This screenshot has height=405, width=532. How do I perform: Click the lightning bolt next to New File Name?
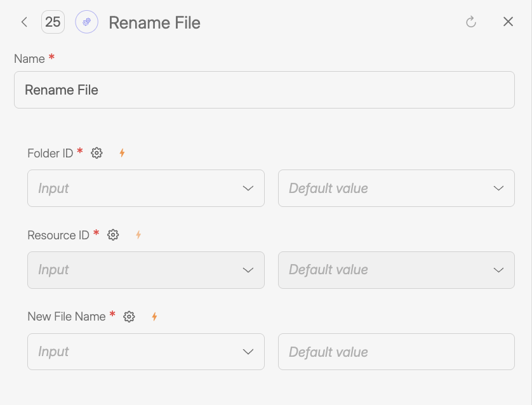point(154,316)
